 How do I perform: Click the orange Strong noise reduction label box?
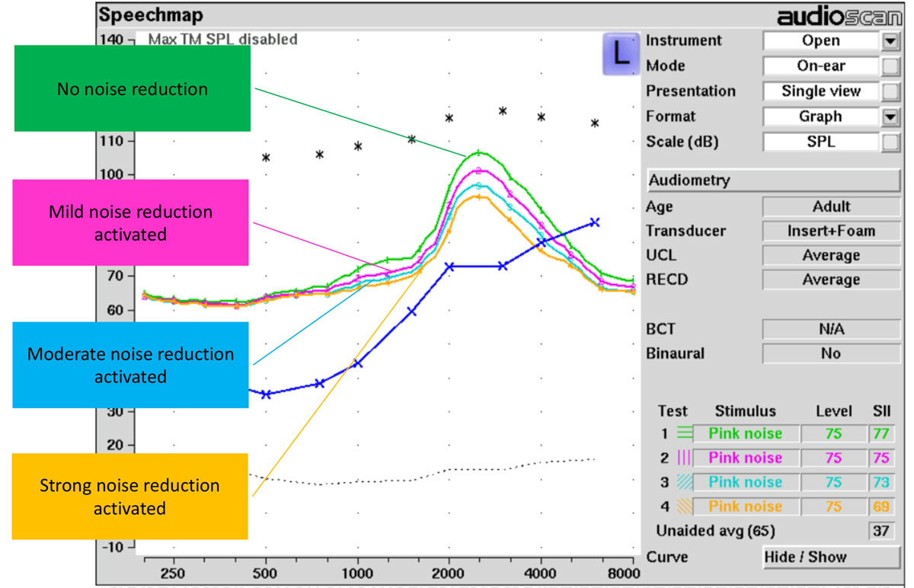pos(129,496)
